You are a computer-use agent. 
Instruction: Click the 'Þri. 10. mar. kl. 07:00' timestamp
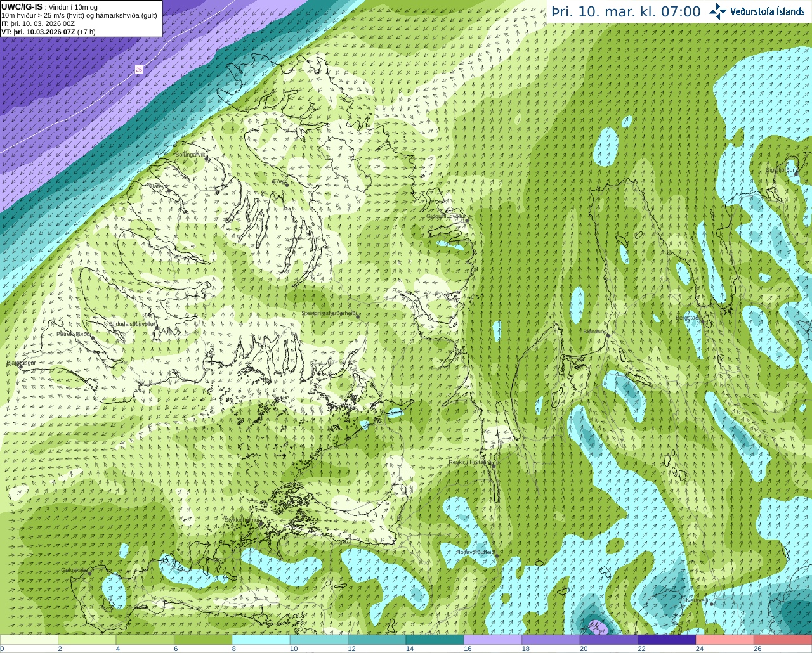point(626,11)
